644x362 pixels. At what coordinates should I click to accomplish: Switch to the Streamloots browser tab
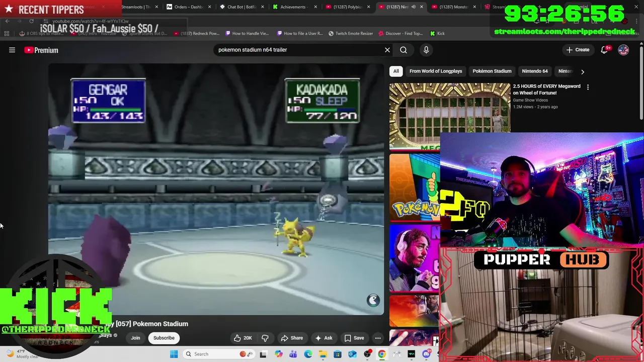pos(136,7)
